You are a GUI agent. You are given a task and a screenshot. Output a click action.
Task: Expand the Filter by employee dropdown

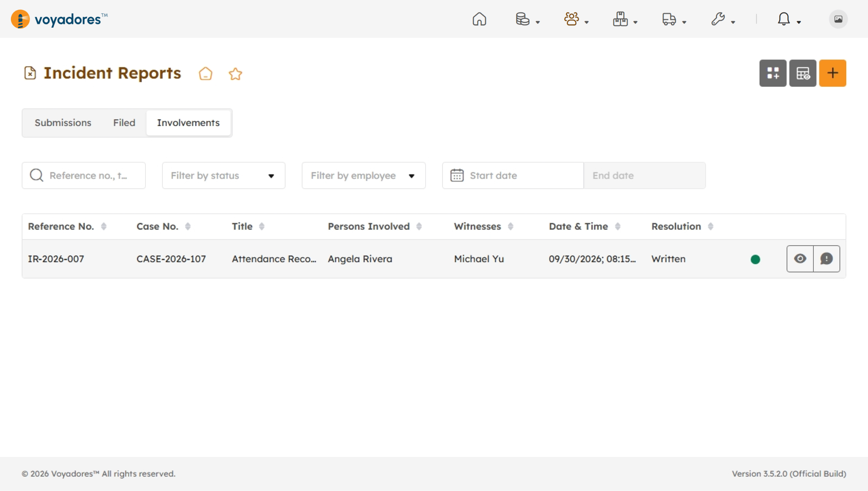364,175
